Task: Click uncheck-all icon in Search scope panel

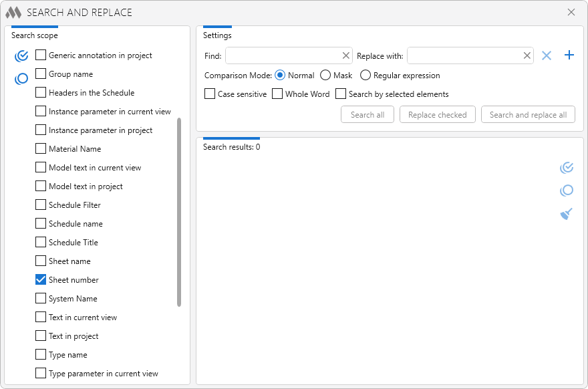Action: [21, 79]
